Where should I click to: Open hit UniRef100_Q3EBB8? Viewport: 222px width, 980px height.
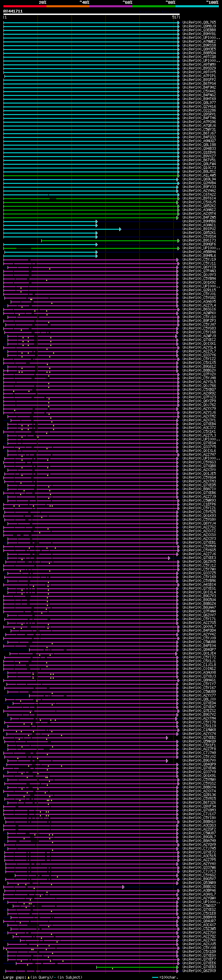(199, 30)
